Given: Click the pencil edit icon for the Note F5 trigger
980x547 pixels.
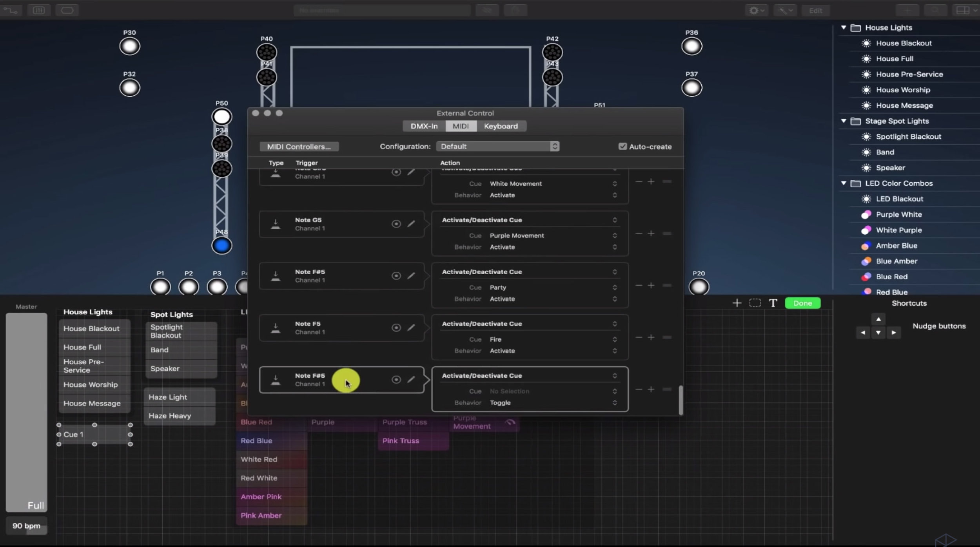Looking at the screenshot, I should [x=411, y=328].
